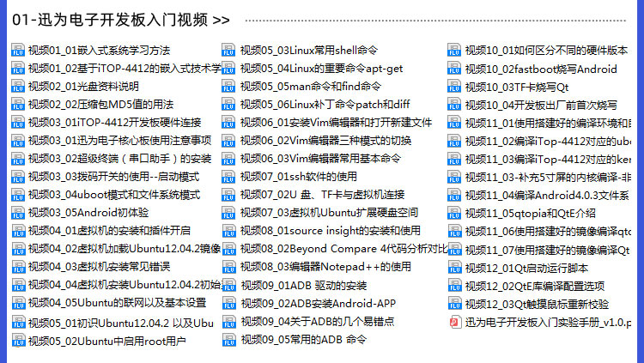Select file name 视频03_01iTOP-4412开发板硬件连接
This screenshot has height=363, width=644.
[x=114, y=123]
